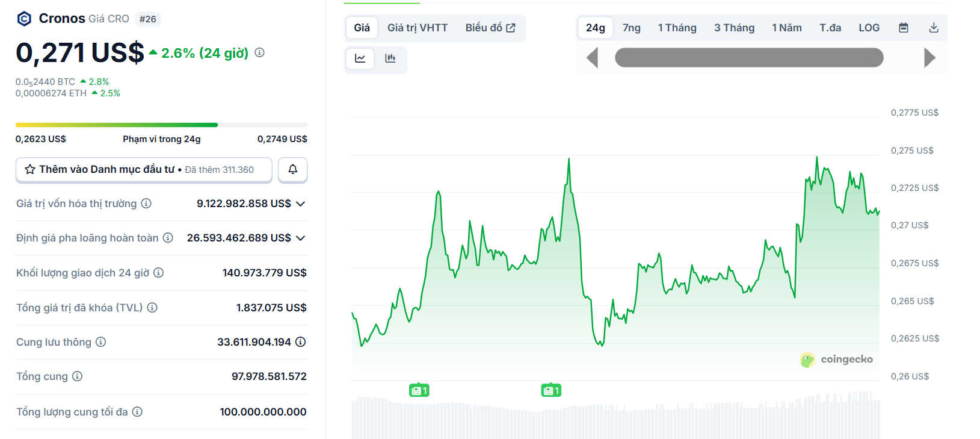Click 140.973.779 US$ volume value

[x=265, y=273]
